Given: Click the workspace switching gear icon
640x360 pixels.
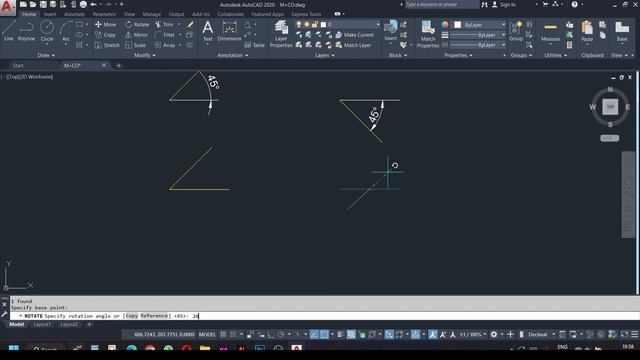Looking at the screenshot, I should click(x=494, y=334).
